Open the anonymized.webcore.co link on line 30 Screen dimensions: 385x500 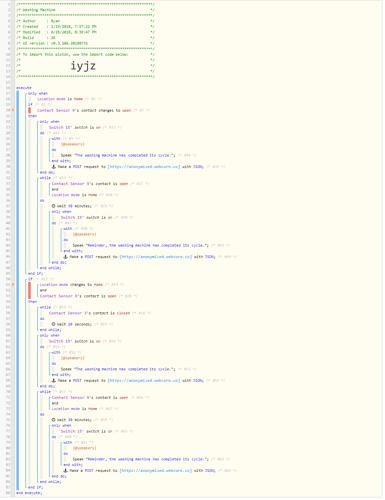[x=144, y=167]
